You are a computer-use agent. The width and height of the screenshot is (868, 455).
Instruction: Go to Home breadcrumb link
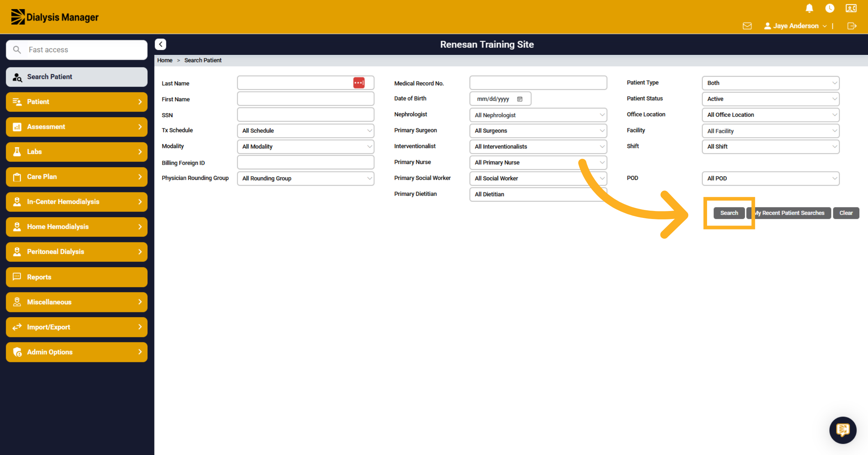click(165, 60)
